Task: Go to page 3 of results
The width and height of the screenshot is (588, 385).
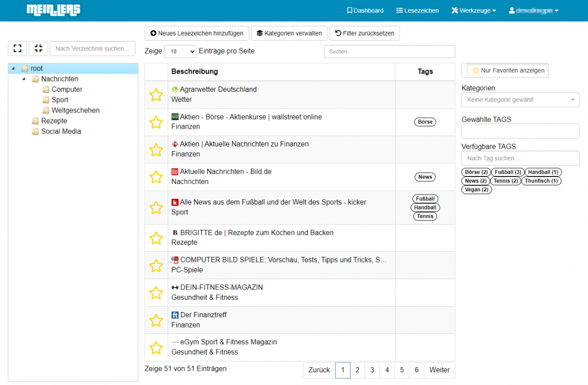Action: [x=372, y=370]
